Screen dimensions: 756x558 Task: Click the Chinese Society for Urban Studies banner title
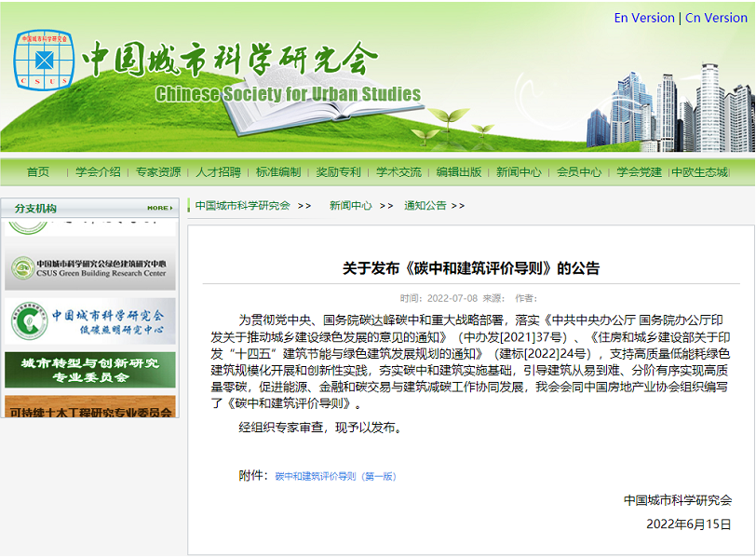288,94
